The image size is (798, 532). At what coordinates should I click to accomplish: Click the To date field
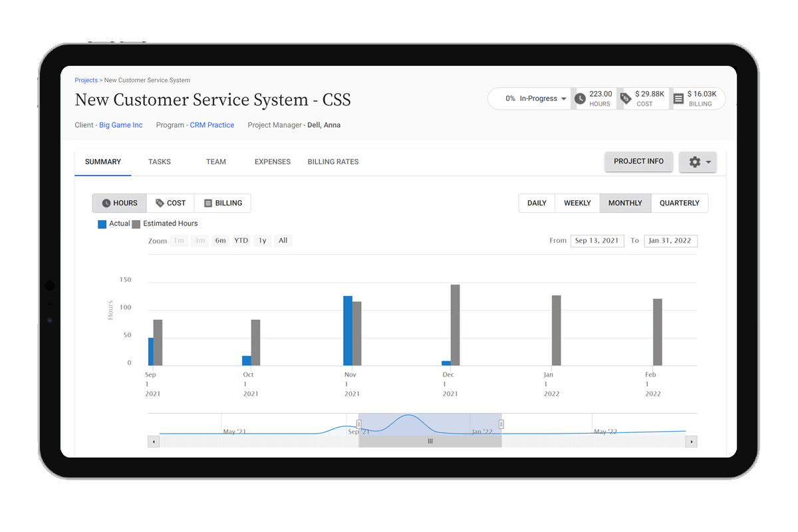tap(670, 241)
